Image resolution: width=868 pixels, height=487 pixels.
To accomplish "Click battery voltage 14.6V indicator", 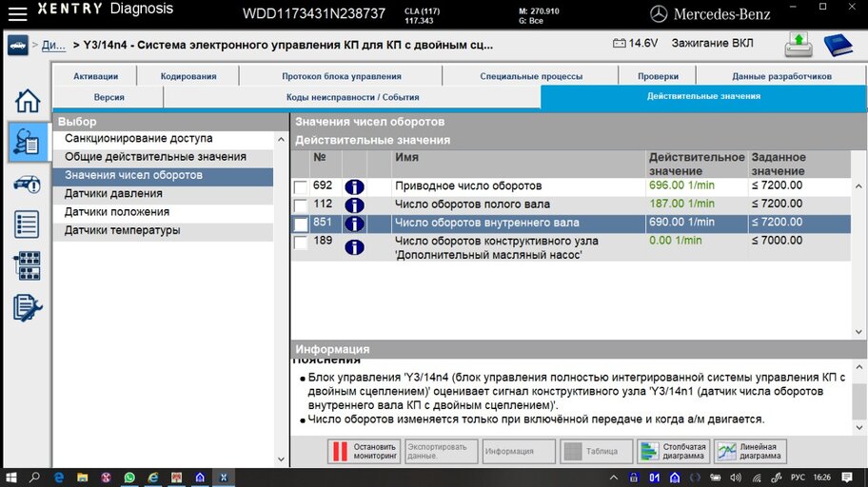I will click(x=636, y=43).
